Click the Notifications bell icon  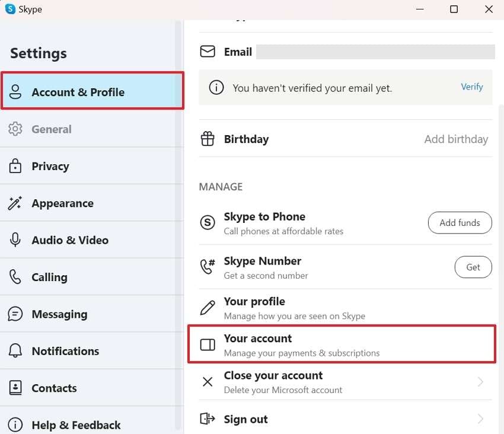[15, 351]
